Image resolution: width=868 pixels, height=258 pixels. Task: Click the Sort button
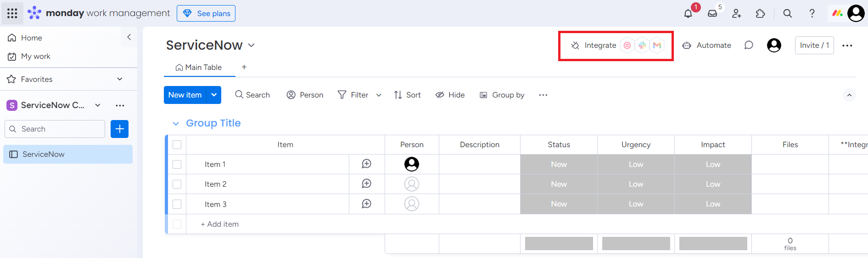click(x=407, y=95)
